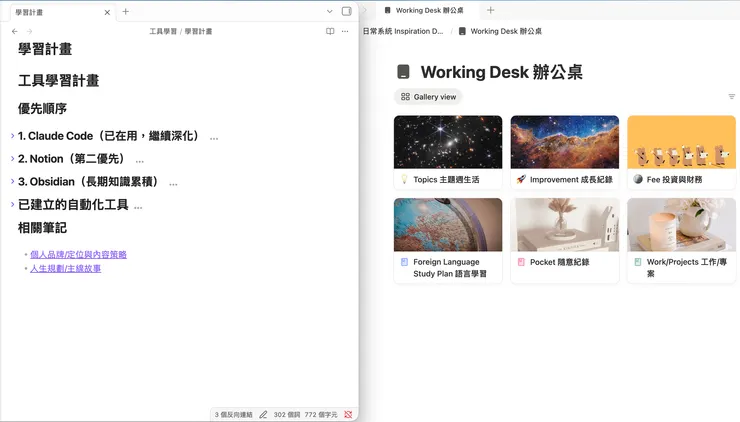Click the red sync status icon
The height and width of the screenshot is (422, 740).
[x=348, y=414]
